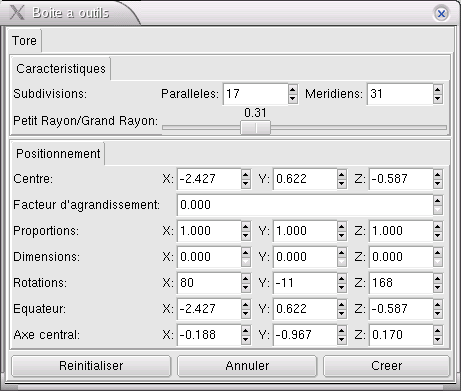Click the Axe central X input field
The width and height of the screenshot is (461, 391).
[x=209, y=335]
